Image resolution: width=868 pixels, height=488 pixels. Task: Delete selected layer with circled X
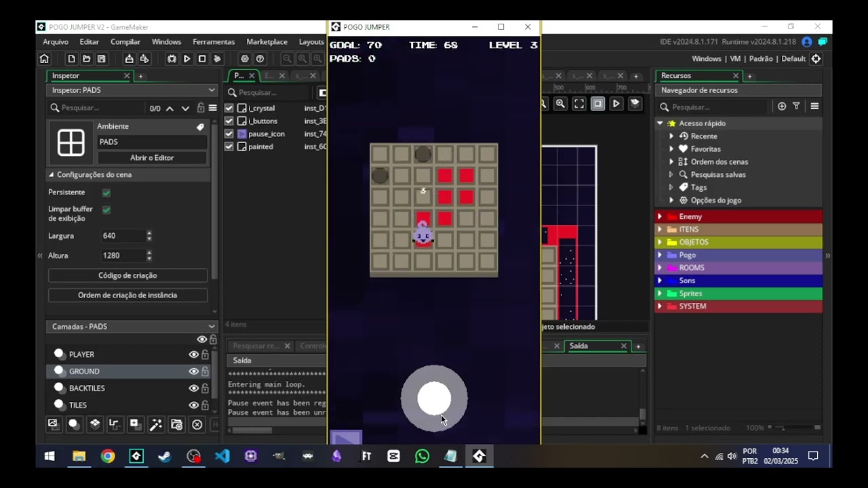pyautogui.click(x=197, y=424)
